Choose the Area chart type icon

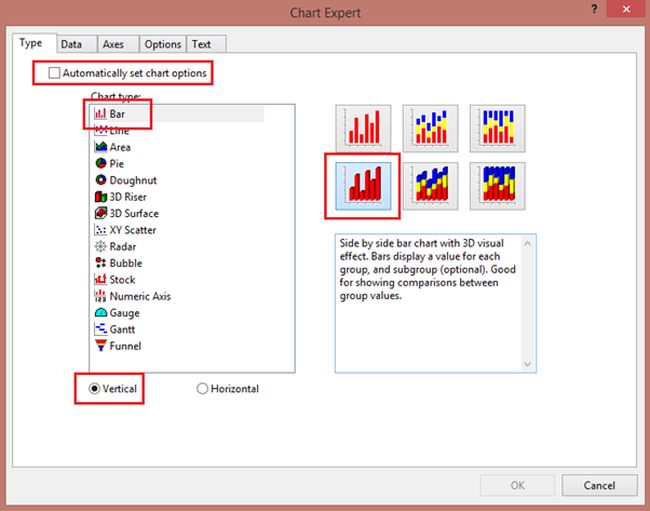click(x=100, y=147)
